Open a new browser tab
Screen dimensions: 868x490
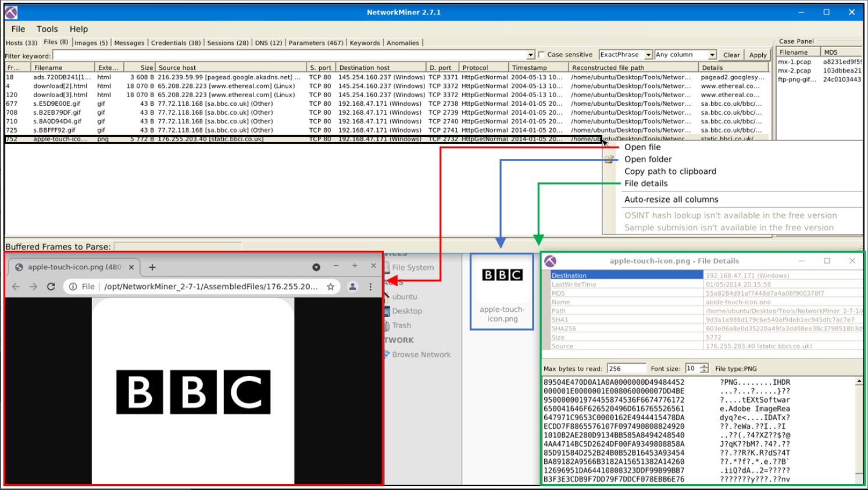(x=152, y=267)
